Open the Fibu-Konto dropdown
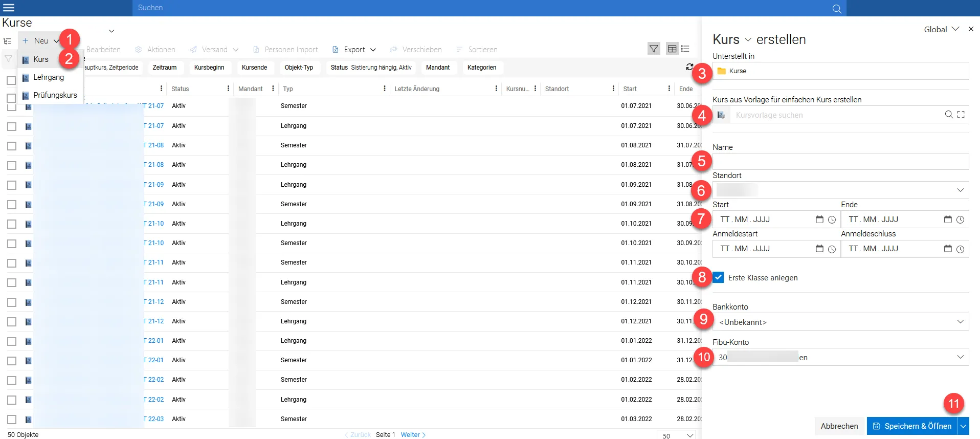 [x=840, y=357]
